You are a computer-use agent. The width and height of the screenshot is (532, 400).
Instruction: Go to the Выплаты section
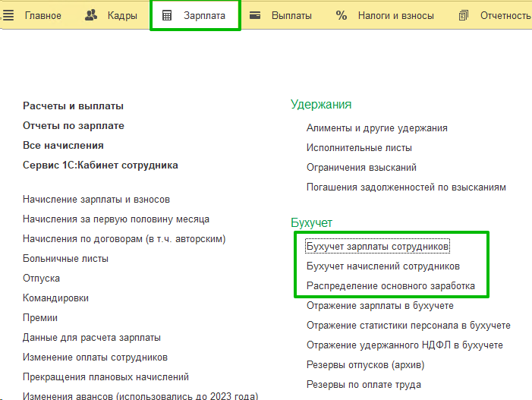click(291, 16)
